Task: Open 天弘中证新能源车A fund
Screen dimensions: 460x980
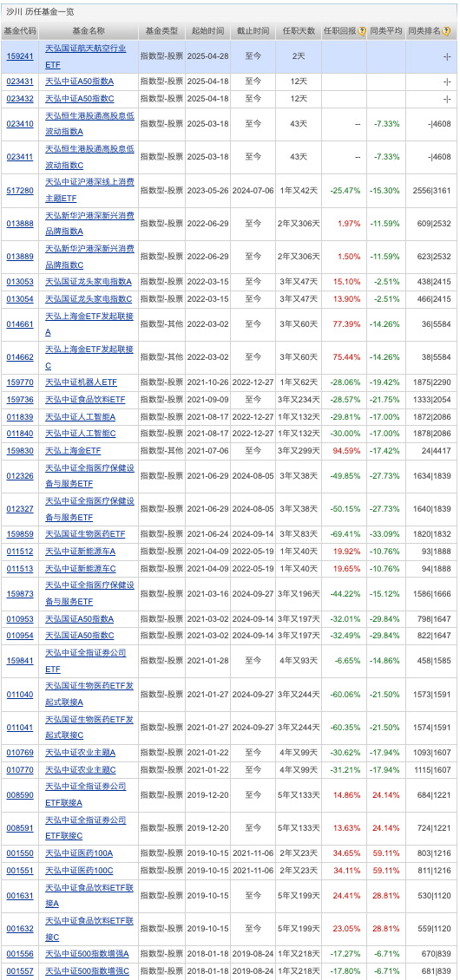Action: coord(81,552)
